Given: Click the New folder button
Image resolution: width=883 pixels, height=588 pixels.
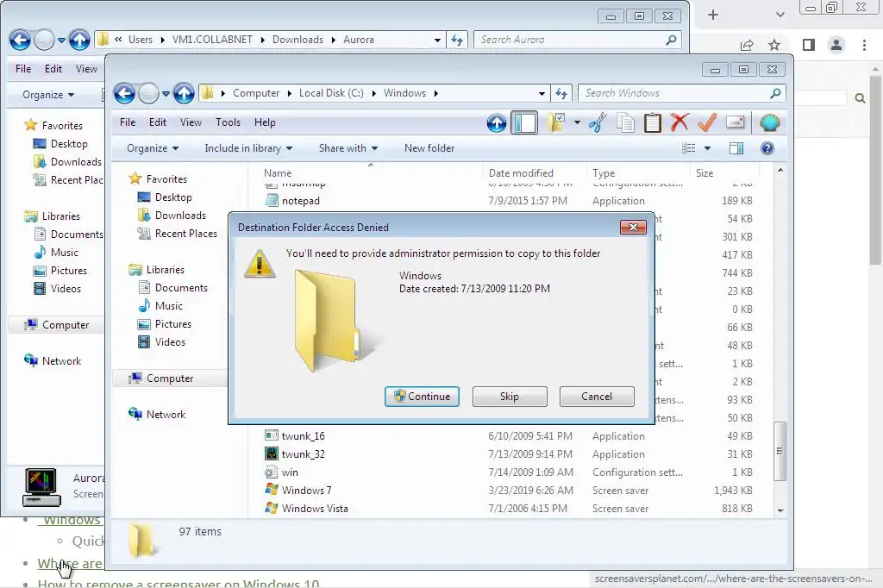Looking at the screenshot, I should [429, 148].
